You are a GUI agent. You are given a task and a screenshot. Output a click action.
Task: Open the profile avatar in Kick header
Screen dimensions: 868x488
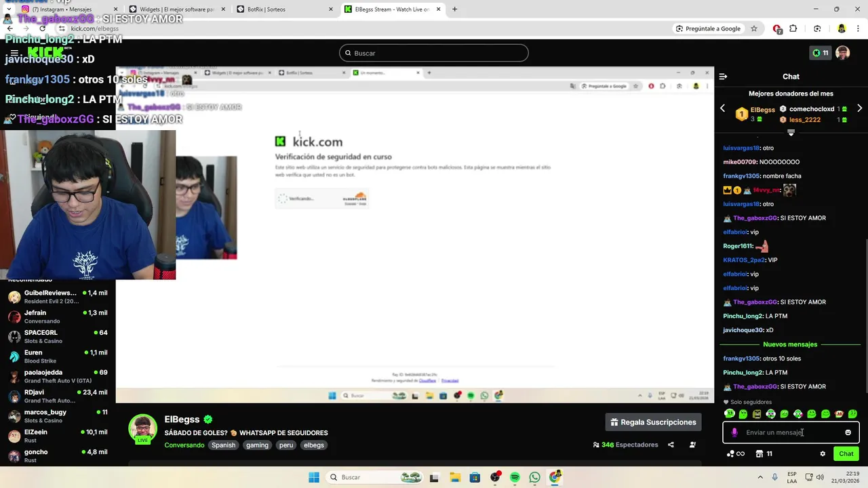point(842,53)
